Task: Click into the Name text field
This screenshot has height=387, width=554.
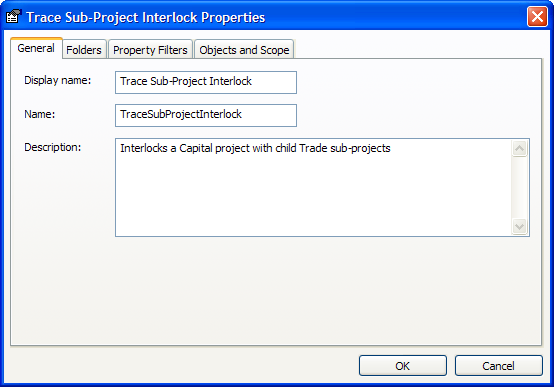Action: 206,115
